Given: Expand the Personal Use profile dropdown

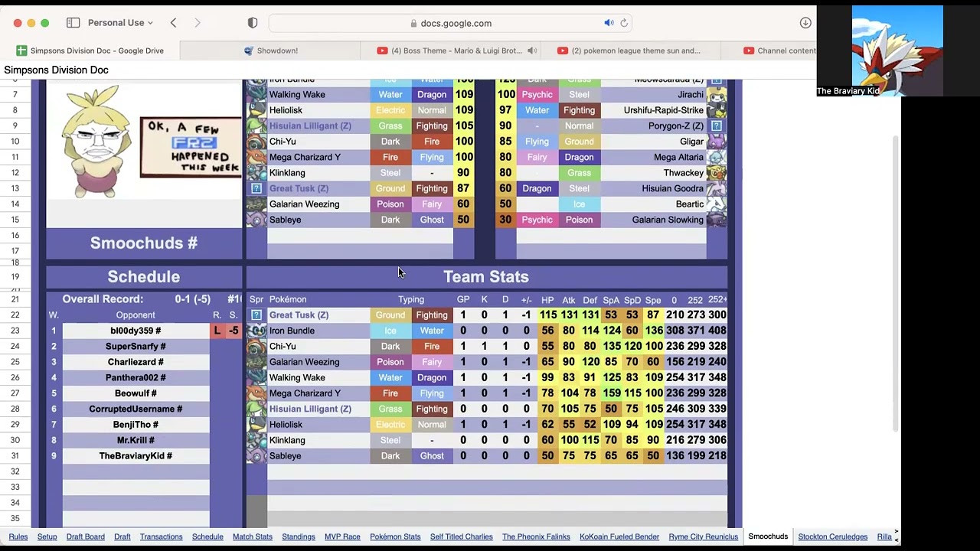Looking at the screenshot, I should click(x=120, y=23).
